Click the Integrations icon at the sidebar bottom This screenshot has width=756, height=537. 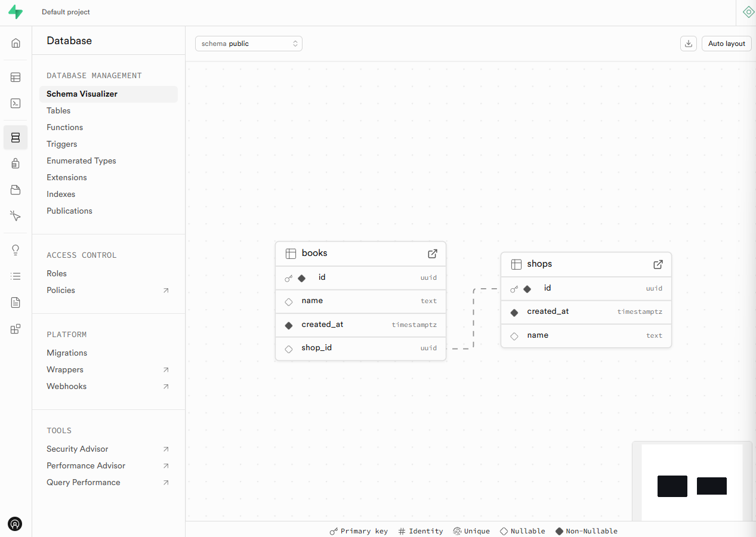pyautogui.click(x=16, y=329)
